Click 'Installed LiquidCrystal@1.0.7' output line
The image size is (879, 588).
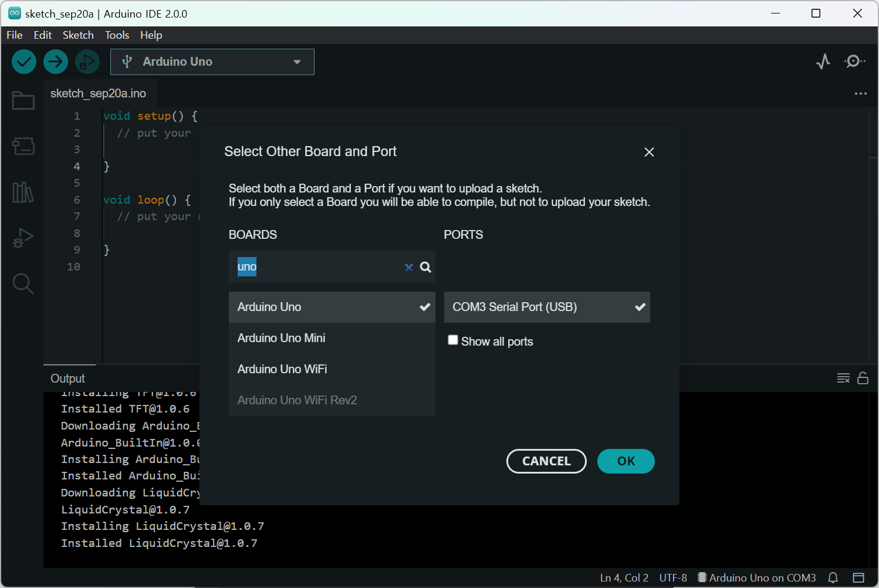[159, 543]
